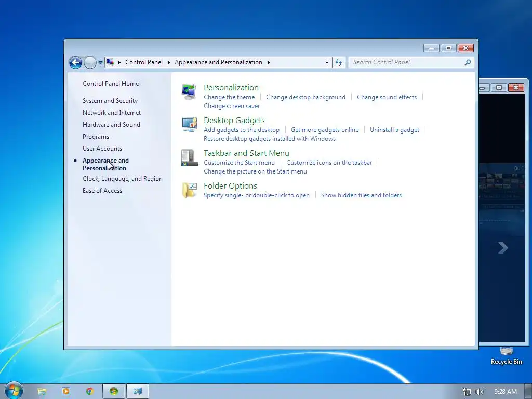Open Programs category in sidebar
This screenshot has height=399, width=532.
96,137
